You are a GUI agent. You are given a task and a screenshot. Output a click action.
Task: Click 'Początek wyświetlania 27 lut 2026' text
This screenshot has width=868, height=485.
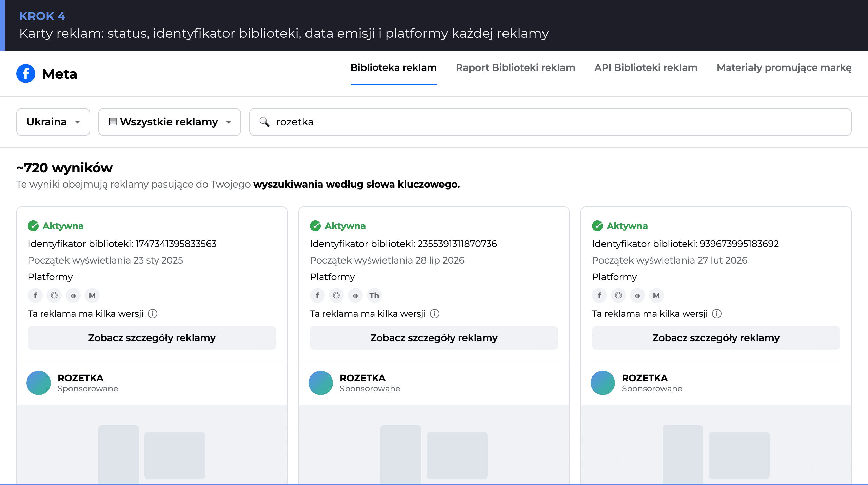670,260
